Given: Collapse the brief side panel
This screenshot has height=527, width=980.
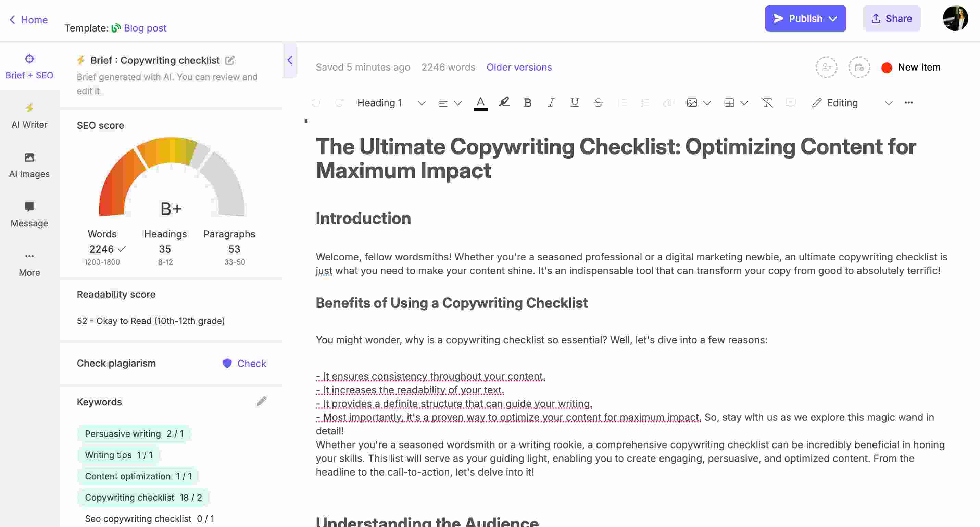Looking at the screenshot, I should [289, 60].
